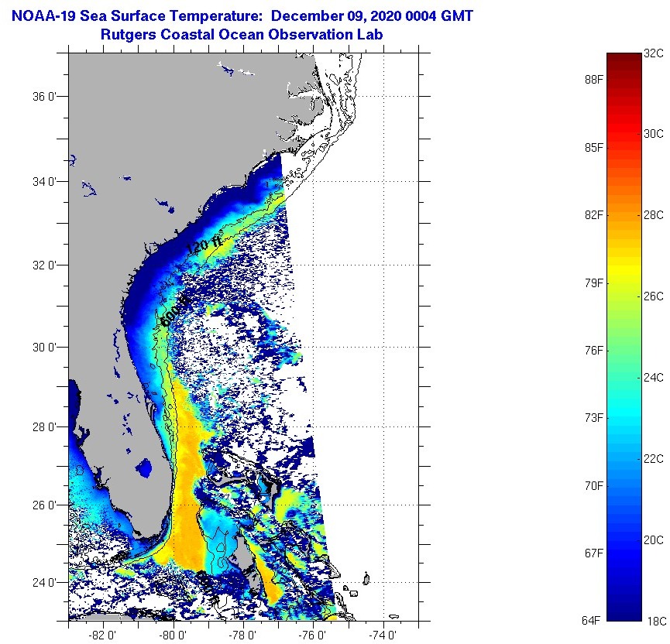This screenshot has height=644, width=670.
Task: Click the '73F' colorbar label
Action: pos(594,418)
